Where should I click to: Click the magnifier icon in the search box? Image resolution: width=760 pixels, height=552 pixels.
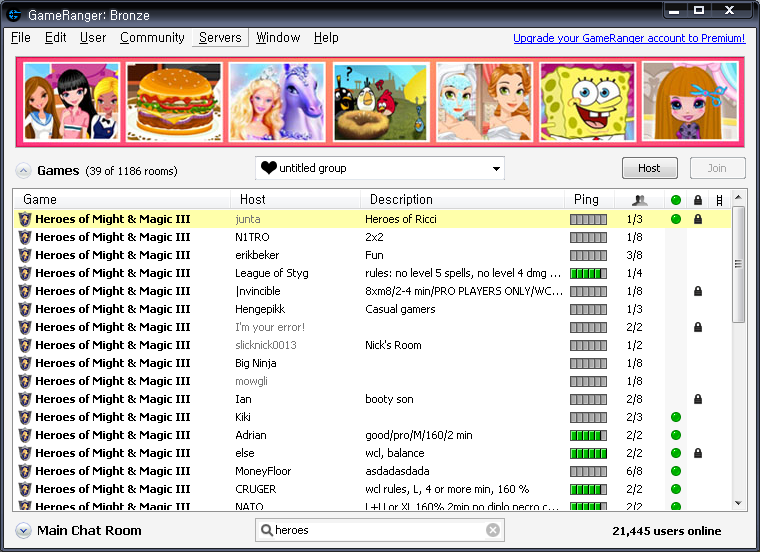click(266, 530)
